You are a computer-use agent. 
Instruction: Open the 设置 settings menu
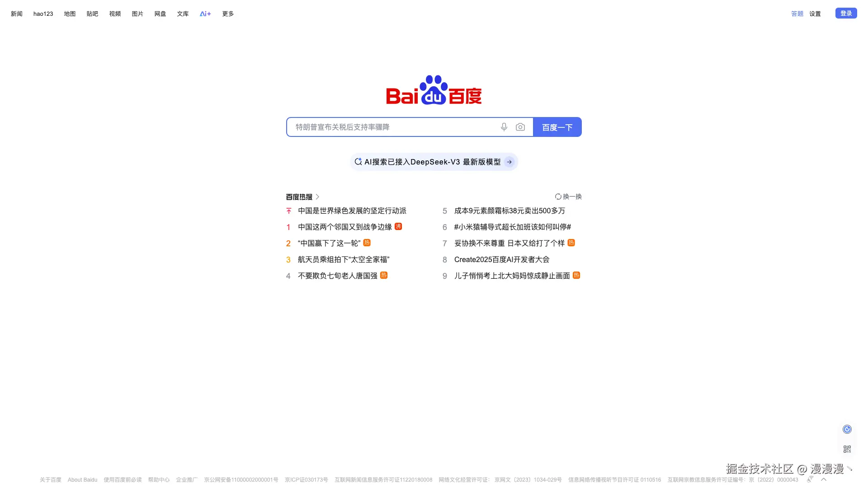coord(815,14)
